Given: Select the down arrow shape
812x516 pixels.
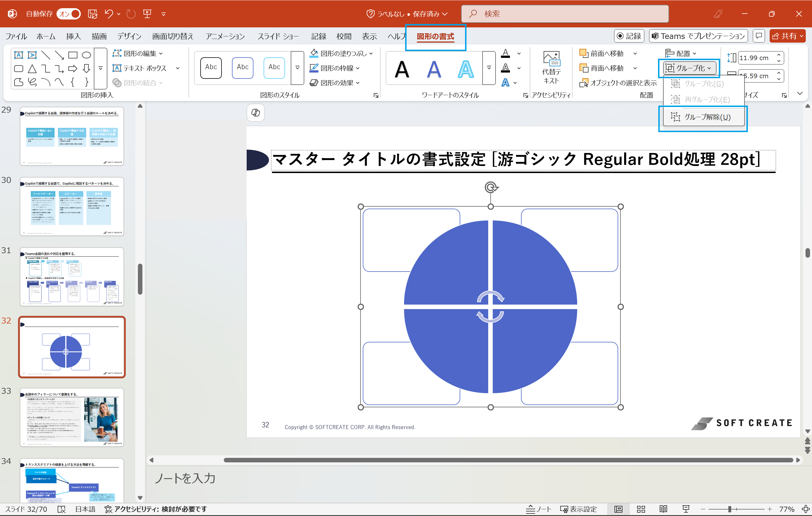Looking at the screenshot, I should 86,69.
